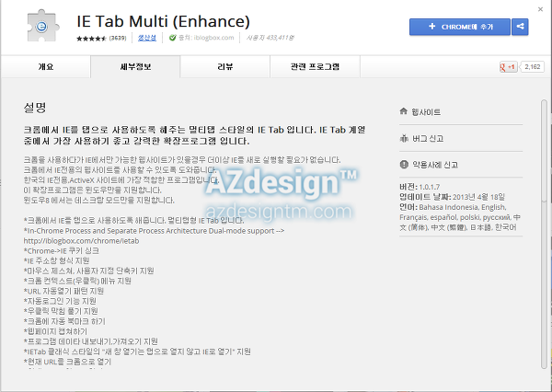
Task: Close the extension details dialog
Action: [540, 9]
